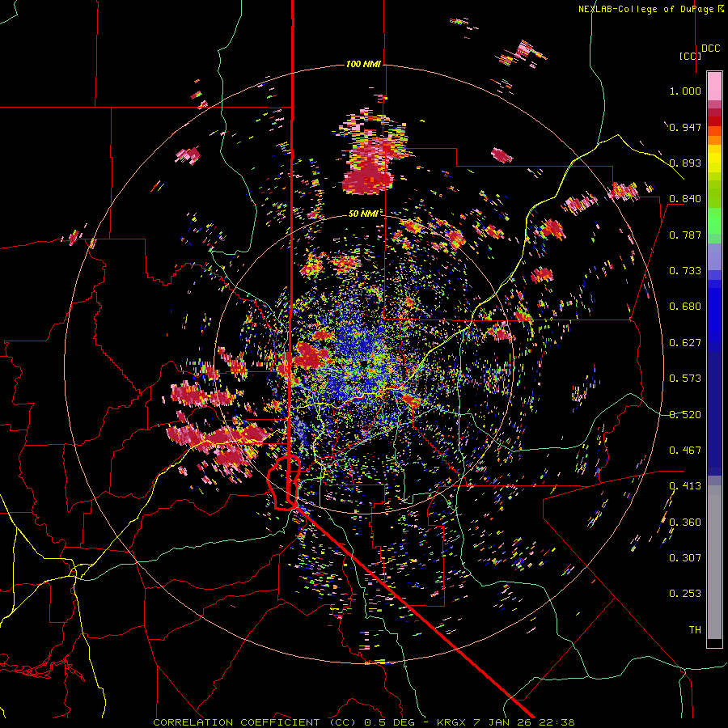Click the 0.520 color scale value
This screenshot has height=728, width=728.
click(x=685, y=414)
